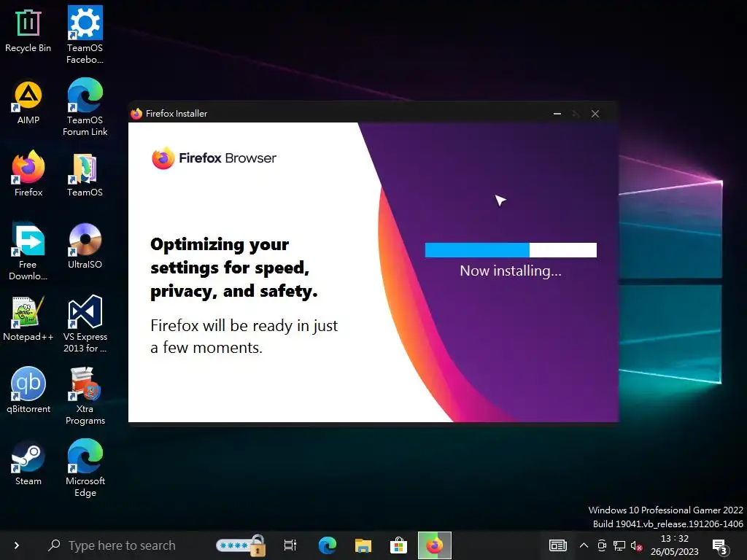Image resolution: width=747 pixels, height=560 pixels.
Task: Click the network tray icon
Action: [619, 545]
